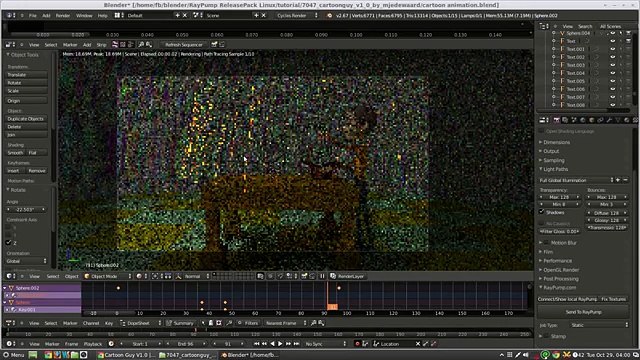Select the Object properties tab icon
The image size is (640, 360).
[591, 120]
